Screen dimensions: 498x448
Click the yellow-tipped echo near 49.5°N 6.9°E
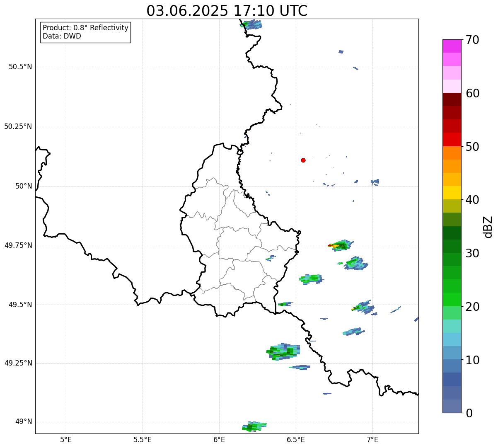pyautogui.click(x=363, y=307)
